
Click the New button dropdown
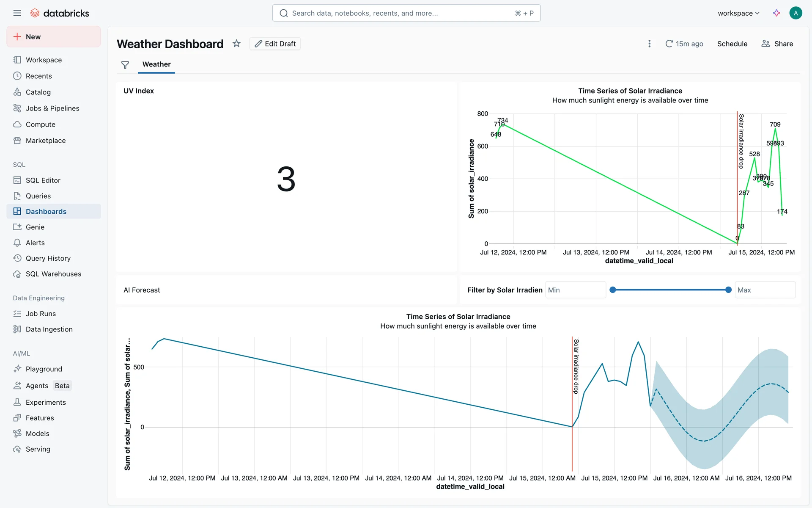(54, 37)
